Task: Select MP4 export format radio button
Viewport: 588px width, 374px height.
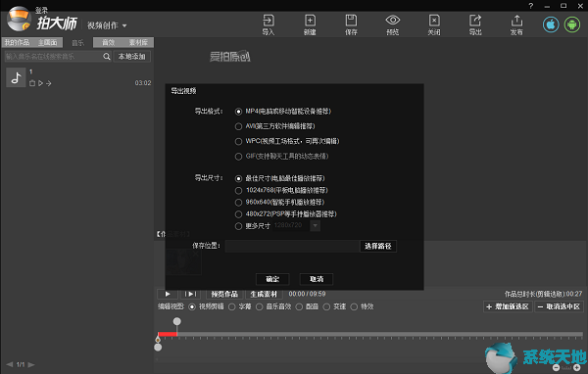Action: tap(238, 112)
